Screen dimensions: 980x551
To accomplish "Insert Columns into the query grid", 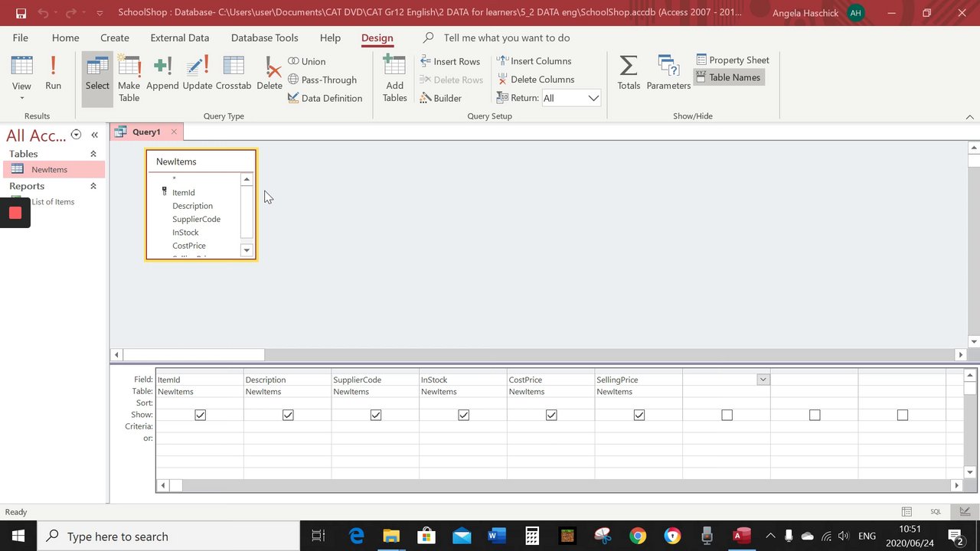I will coord(534,61).
